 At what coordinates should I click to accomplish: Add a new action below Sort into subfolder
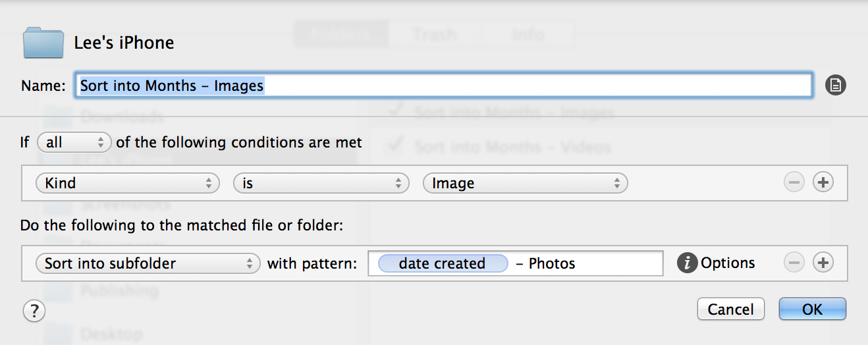point(823,263)
